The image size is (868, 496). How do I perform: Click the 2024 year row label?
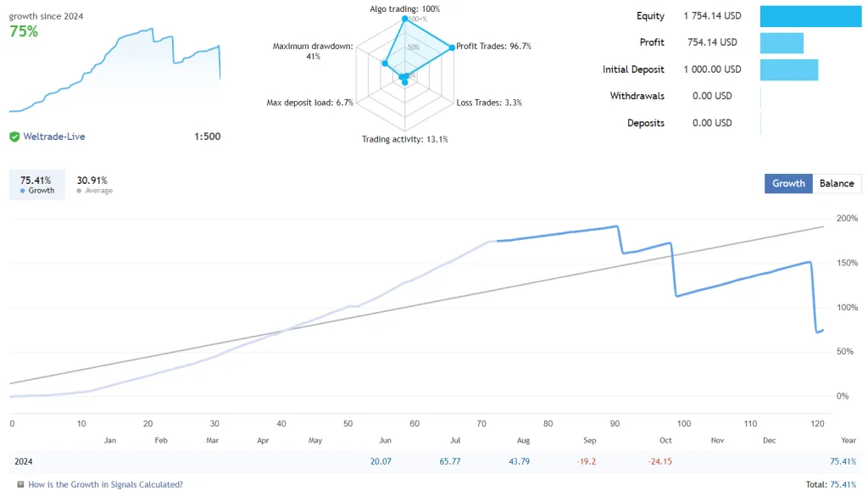25,461
